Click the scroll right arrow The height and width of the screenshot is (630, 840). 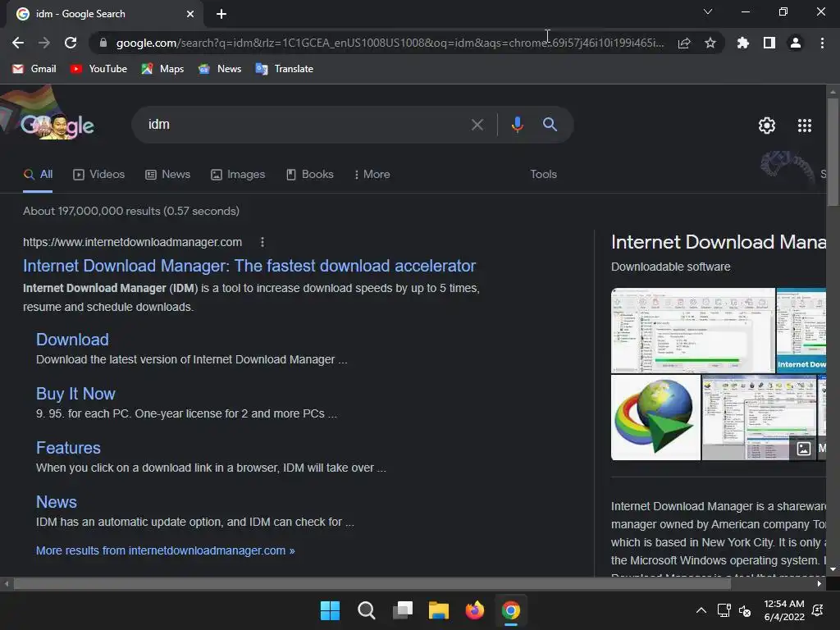pyautogui.click(x=819, y=583)
